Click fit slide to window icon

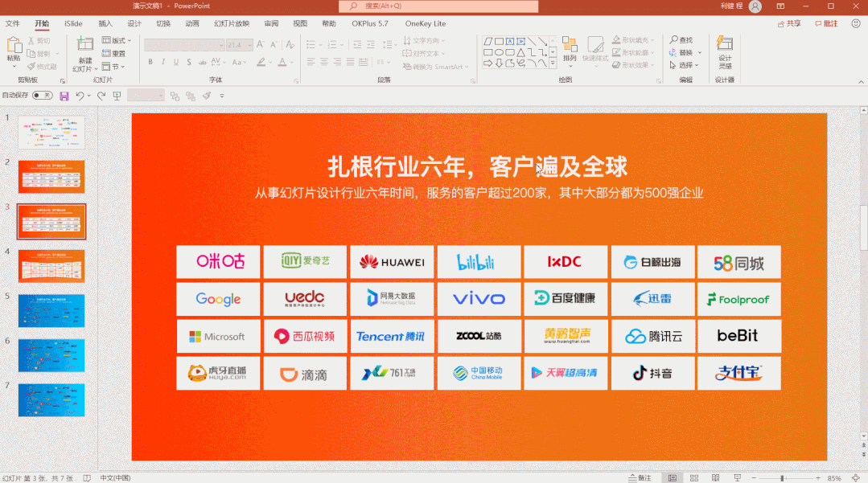[857, 478]
